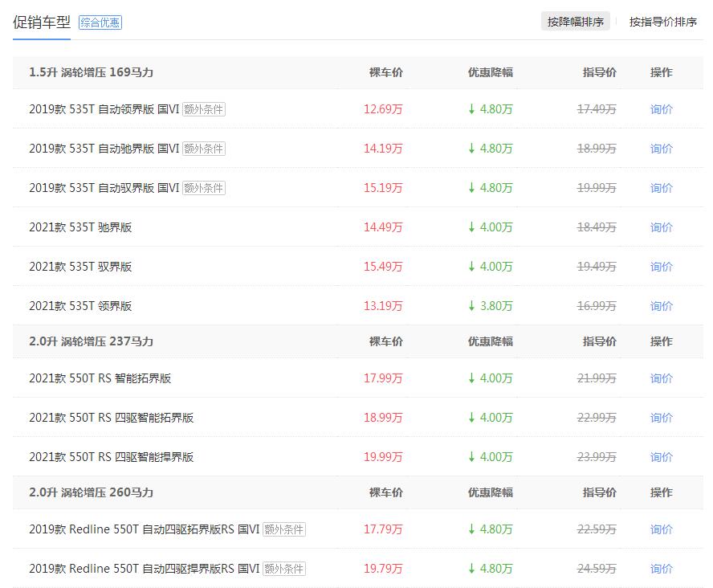Click the 19.49万 guide price
The image size is (713, 588).
[597, 267]
